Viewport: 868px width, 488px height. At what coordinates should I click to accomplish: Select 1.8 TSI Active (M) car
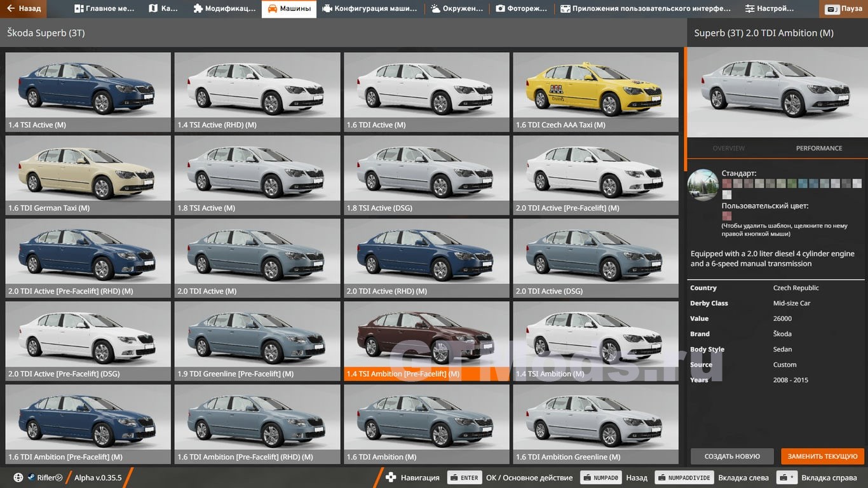pos(257,175)
